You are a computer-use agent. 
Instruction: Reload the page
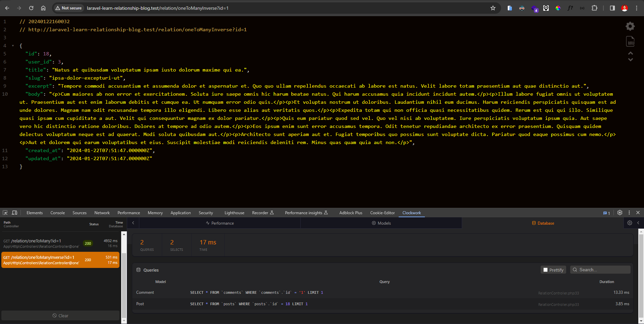(x=31, y=8)
